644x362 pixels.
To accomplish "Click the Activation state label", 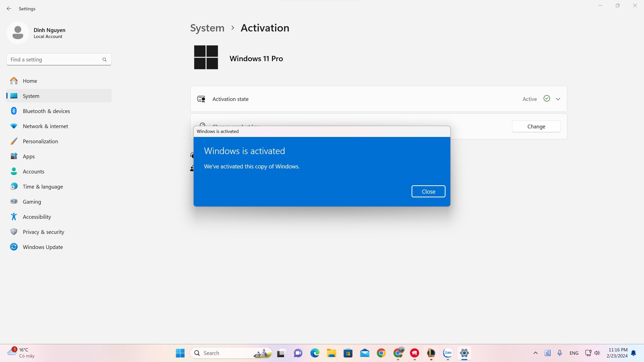I will (x=230, y=99).
